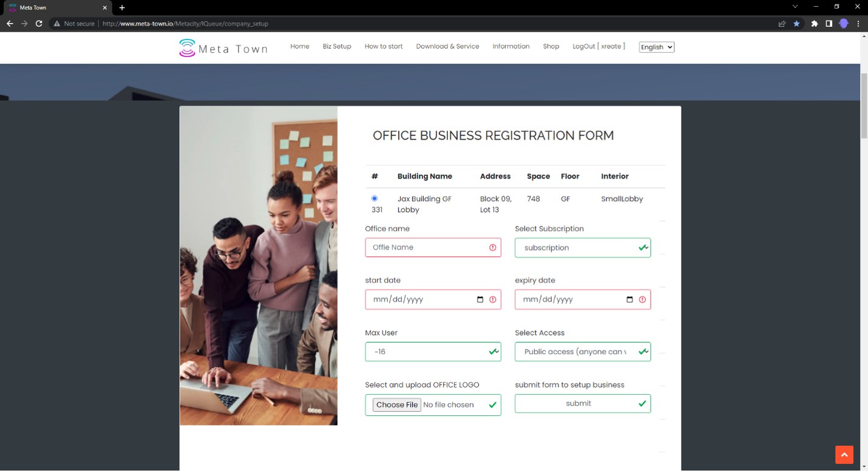Screen dimensions: 868x473
Task: Click the Jax Building GF Lobby cell
Action: (424, 204)
